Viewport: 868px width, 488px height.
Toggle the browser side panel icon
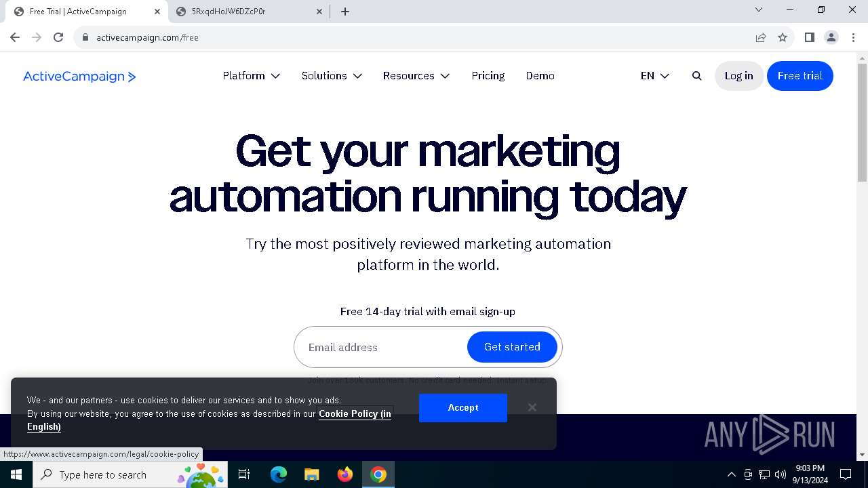(x=809, y=37)
